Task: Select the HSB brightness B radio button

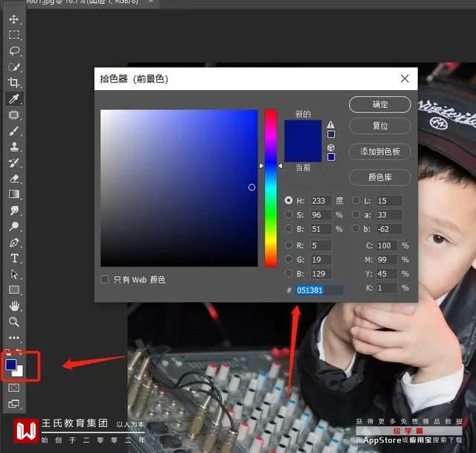Action: click(x=289, y=228)
